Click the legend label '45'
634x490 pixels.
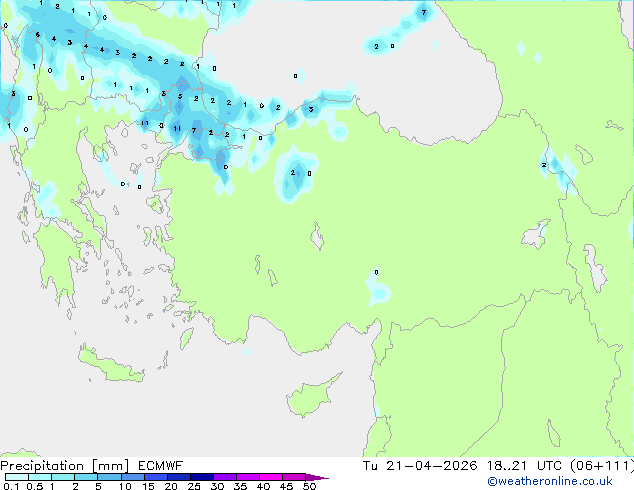(286, 486)
